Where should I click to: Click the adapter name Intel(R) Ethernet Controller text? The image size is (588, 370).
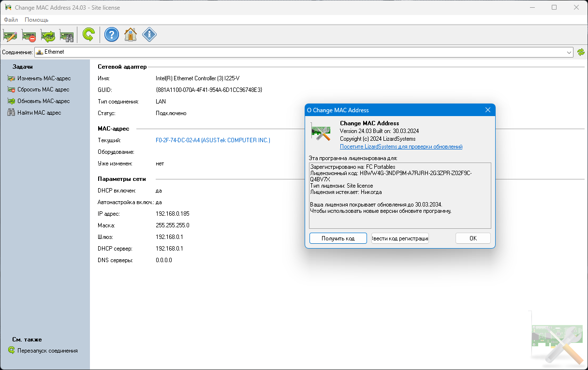click(198, 78)
